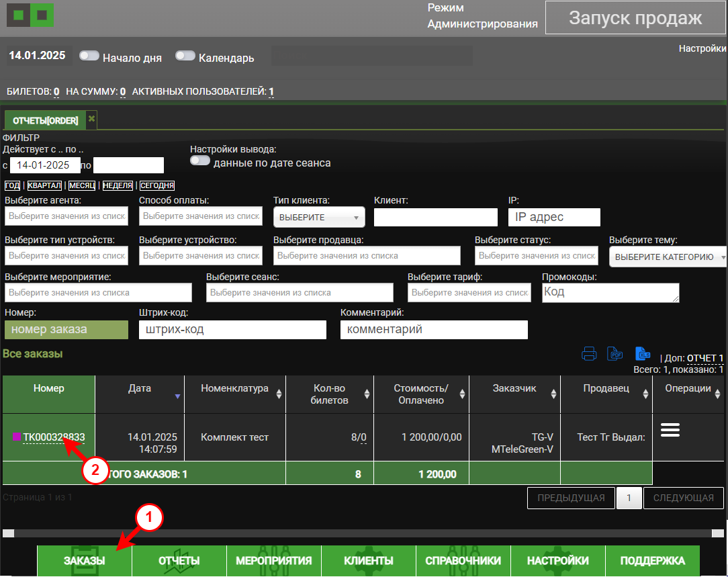This screenshot has width=728, height=577.
Task: Click the номер заказа input field
Action: point(66,330)
